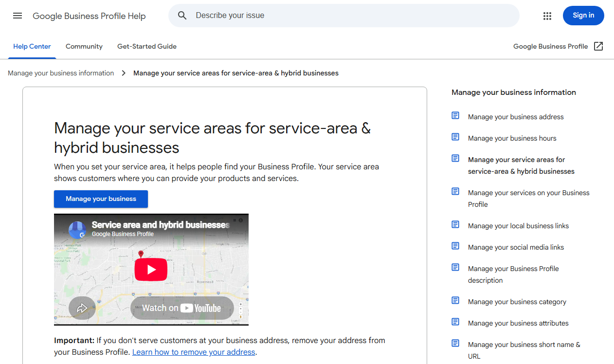Click the external link icon beside Google Business Profile

coord(598,46)
